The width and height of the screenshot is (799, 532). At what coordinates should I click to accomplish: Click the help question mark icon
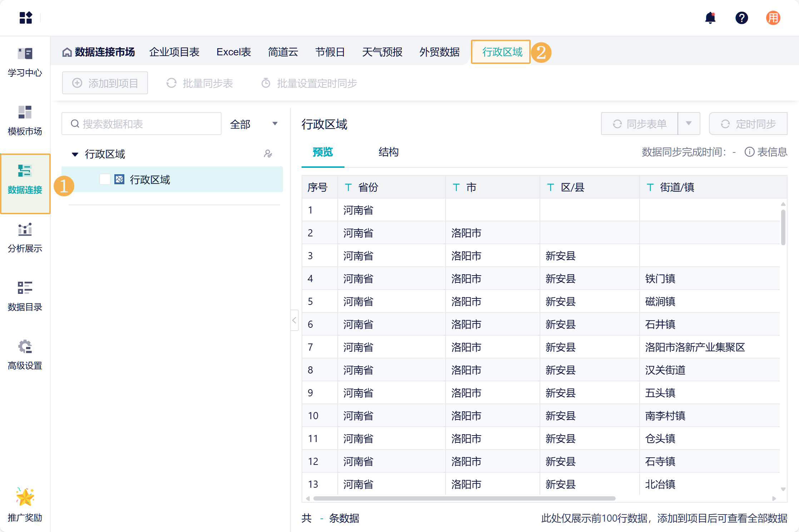[x=741, y=18]
